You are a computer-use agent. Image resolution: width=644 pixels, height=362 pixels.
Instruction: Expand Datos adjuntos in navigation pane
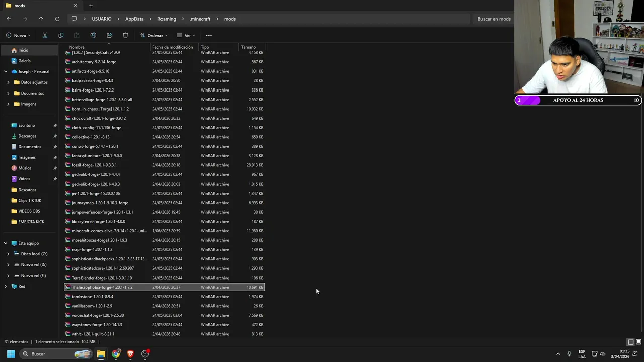click(8, 82)
